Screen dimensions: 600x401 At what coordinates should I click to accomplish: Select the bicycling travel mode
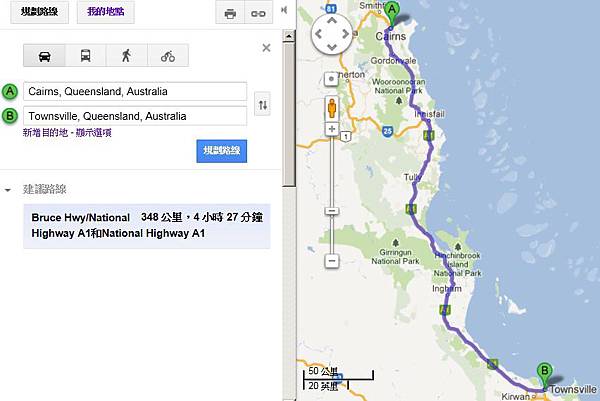(168, 56)
